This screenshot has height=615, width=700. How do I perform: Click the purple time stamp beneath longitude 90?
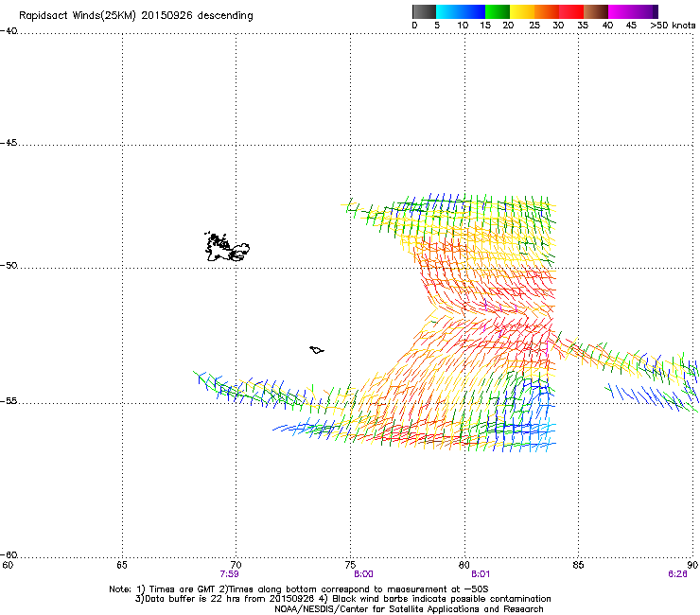(677, 574)
